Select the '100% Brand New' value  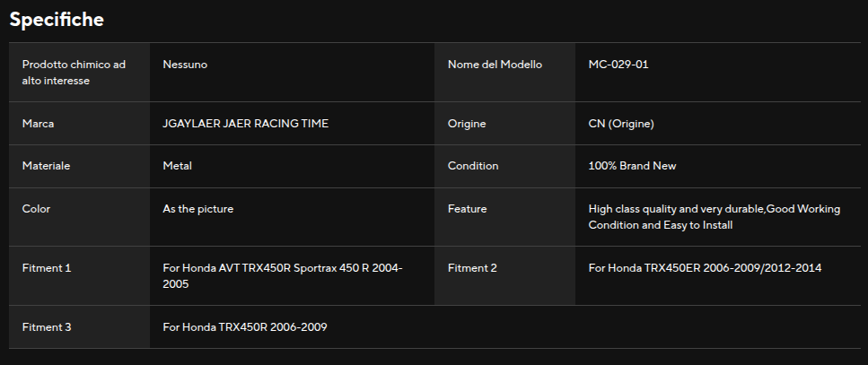tap(632, 166)
